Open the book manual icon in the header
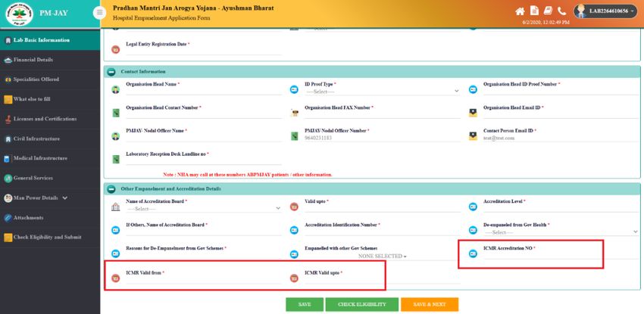Screen dimensions: 644x314 [x=548, y=11]
